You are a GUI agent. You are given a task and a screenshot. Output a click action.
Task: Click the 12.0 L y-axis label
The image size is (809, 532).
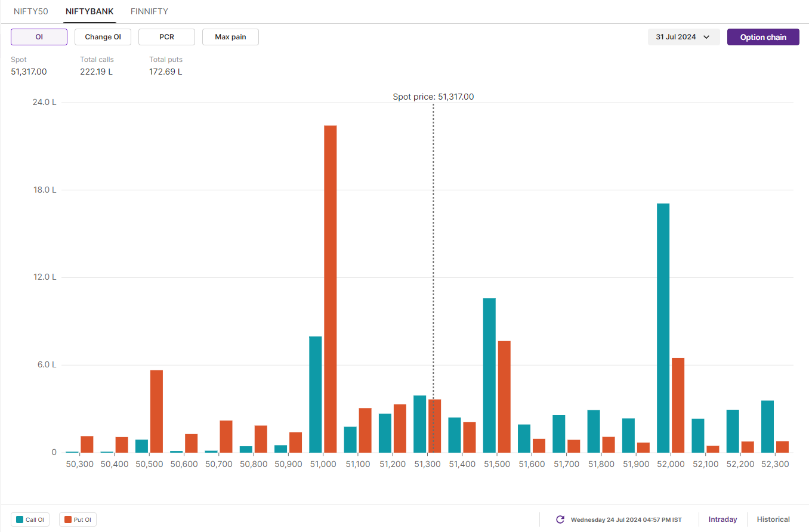[44, 277]
